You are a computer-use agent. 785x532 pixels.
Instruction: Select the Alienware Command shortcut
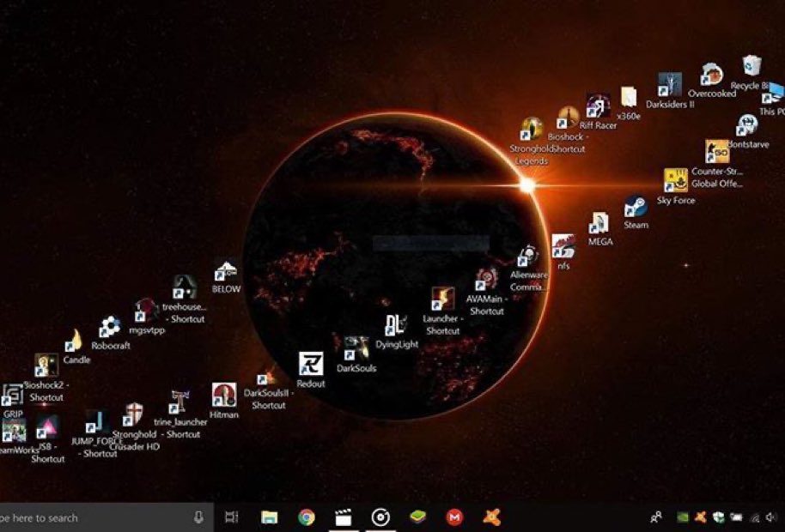click(x=527, y=256)
